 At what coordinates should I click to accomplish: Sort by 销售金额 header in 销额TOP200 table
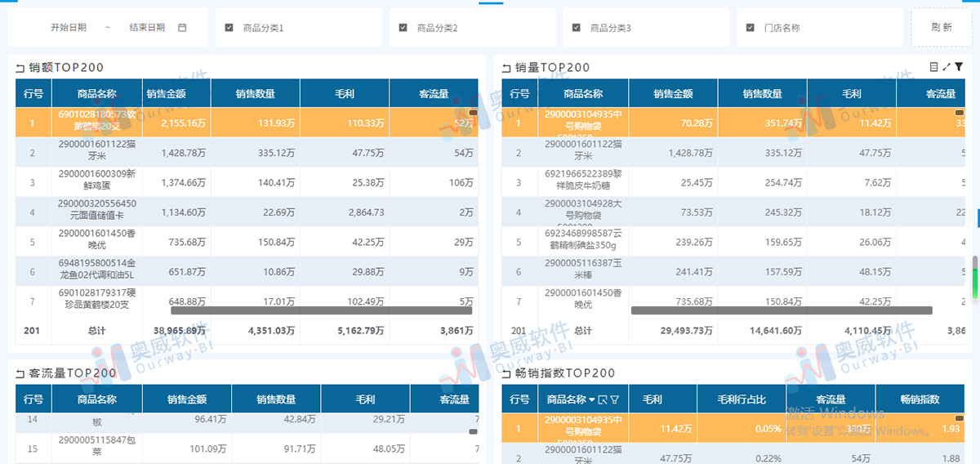coord(167,94)
